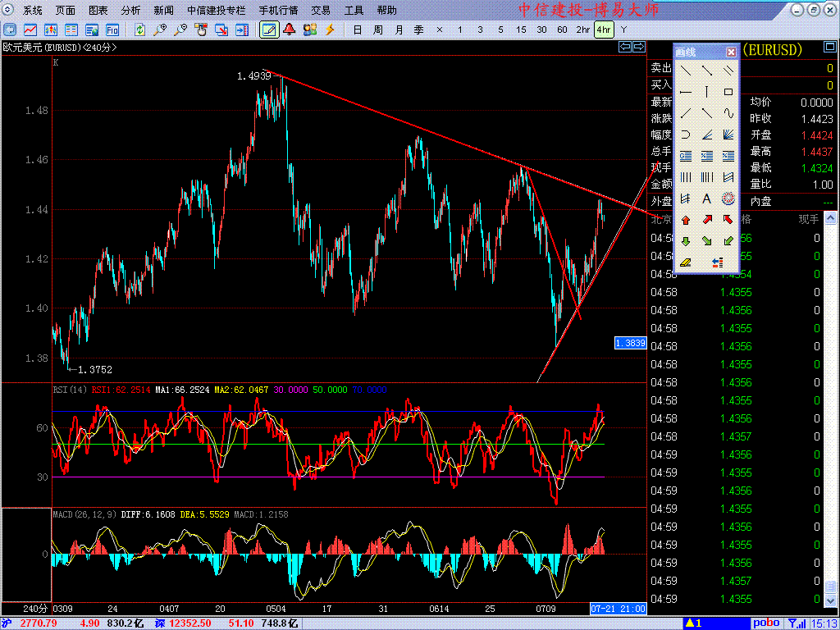840x630 pixels.
Task: Click the blue-arrow list icon in drawing palette
Action: click(x=718, y=262)
